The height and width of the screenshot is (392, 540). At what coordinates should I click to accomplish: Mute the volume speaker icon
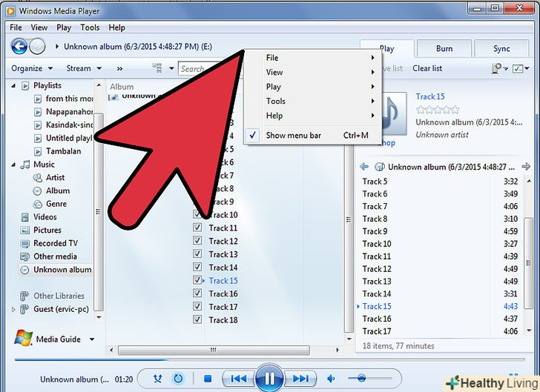(331, 379)
